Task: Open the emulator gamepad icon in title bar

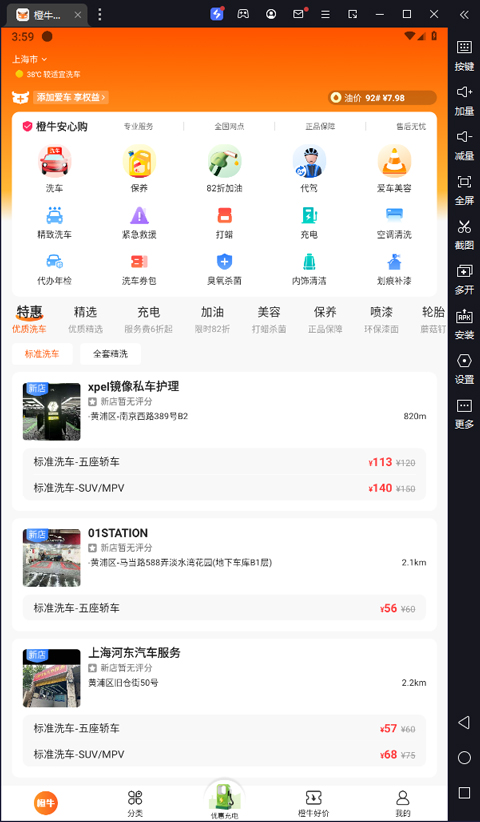Action: point(243,14)
